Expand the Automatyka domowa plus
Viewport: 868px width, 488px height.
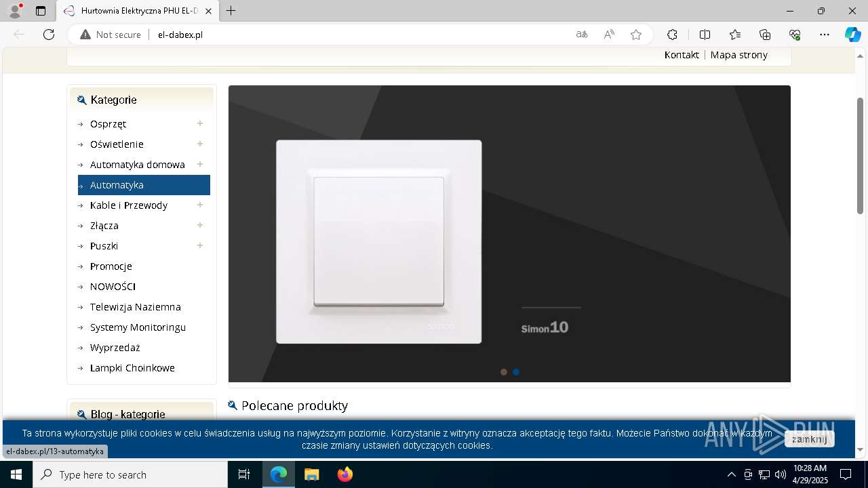pos(200,164)
